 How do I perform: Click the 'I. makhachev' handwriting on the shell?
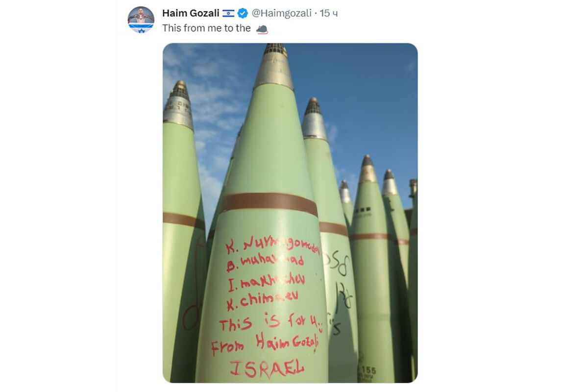pyautogui.click(x=266, y=281)
